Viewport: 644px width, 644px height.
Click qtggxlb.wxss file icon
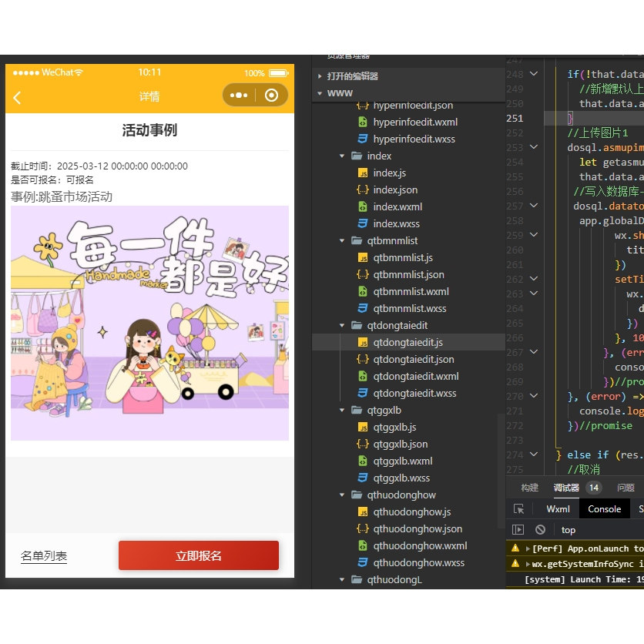(x=363, y=478)
